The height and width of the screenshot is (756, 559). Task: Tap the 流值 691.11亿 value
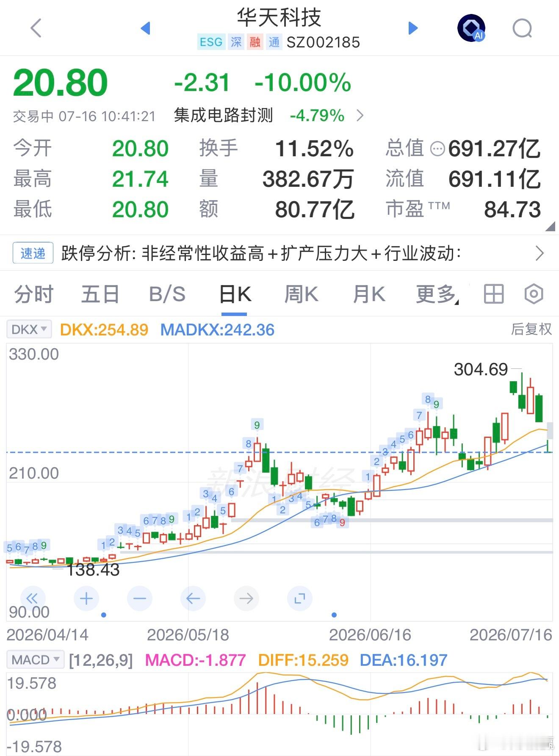click(x=495, y=179)
